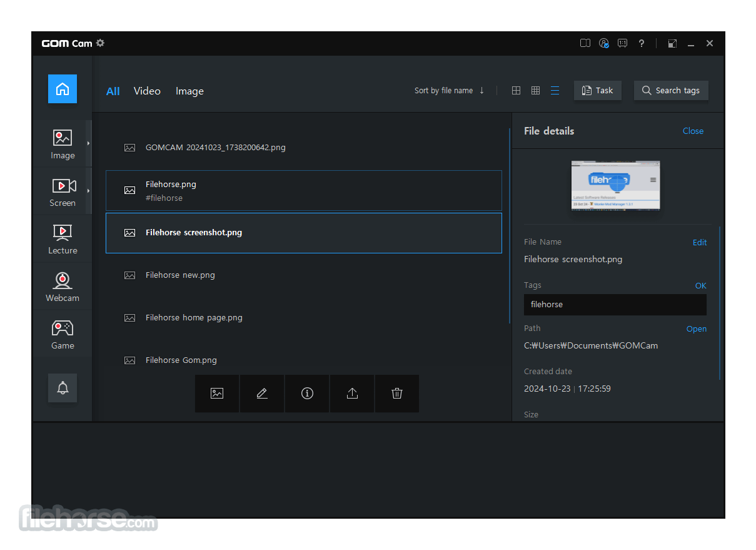Viewport: 756px width, 550px height.
Task: Switch to list view layout
Action: (x=555, y=91)
